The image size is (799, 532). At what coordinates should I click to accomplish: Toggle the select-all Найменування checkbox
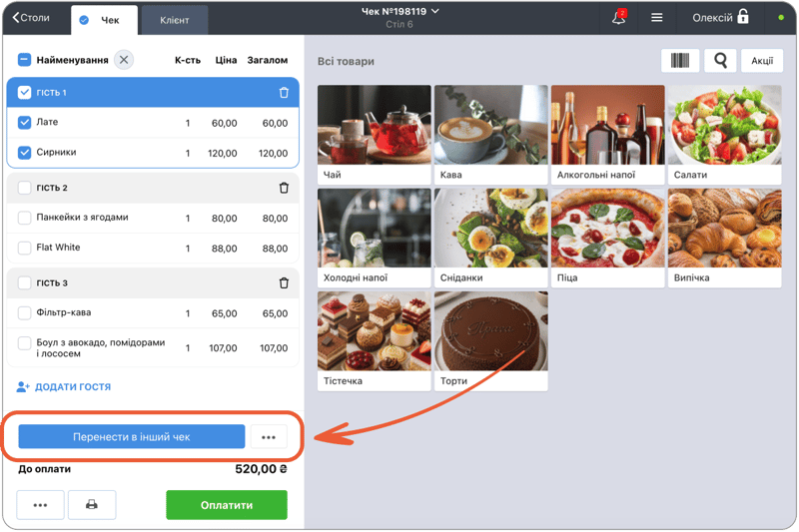pyautogui.click(x=24, y=60)
